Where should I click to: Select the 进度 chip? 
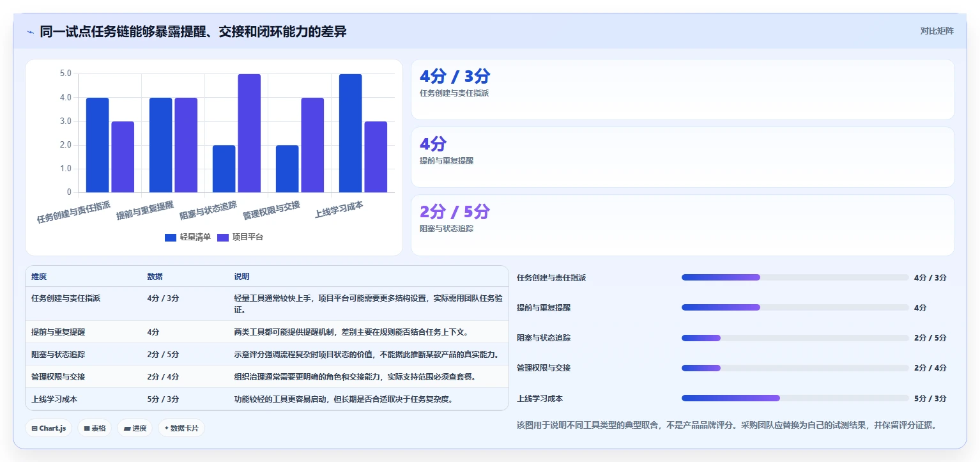click(135, 428)
